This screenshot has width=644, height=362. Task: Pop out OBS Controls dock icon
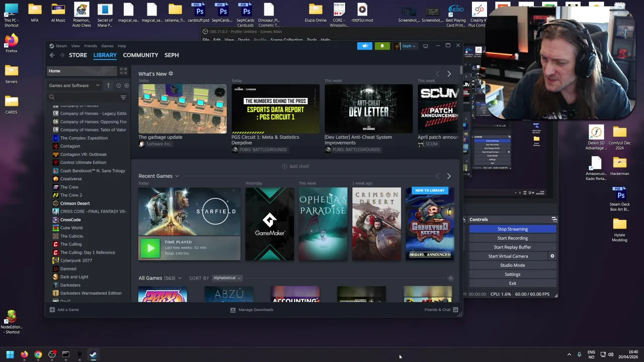554,220
